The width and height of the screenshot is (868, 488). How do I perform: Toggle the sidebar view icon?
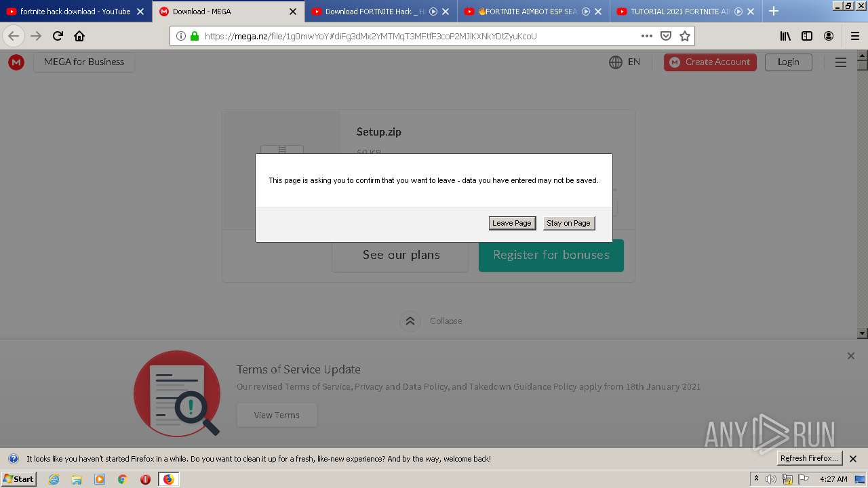pyautogui.click(x=807, y=36)
